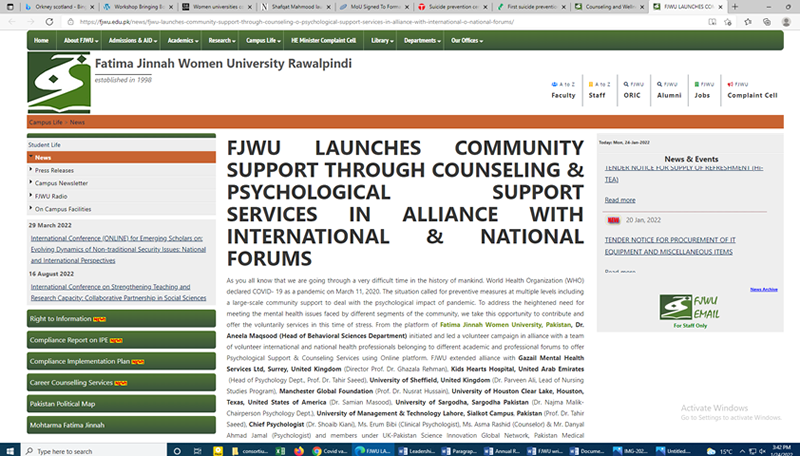Reload the page with the refresh icon
The image size is (800, 456).
(49, 22)
